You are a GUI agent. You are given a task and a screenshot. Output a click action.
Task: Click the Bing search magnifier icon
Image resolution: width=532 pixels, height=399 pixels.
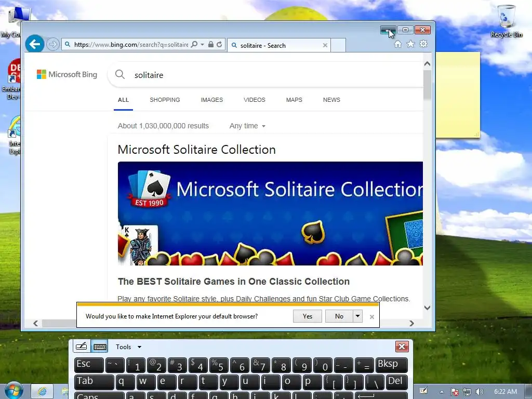tap(120, 74)
